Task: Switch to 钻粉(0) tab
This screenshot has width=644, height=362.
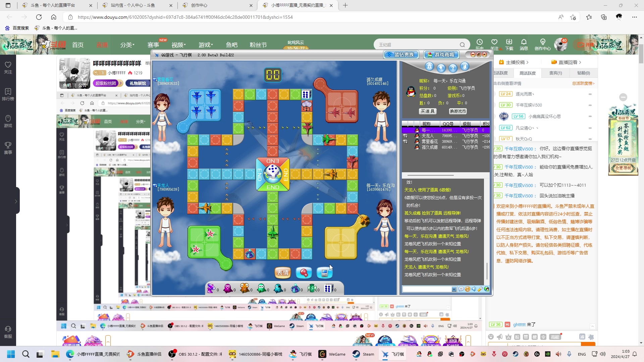Action: 584,73
